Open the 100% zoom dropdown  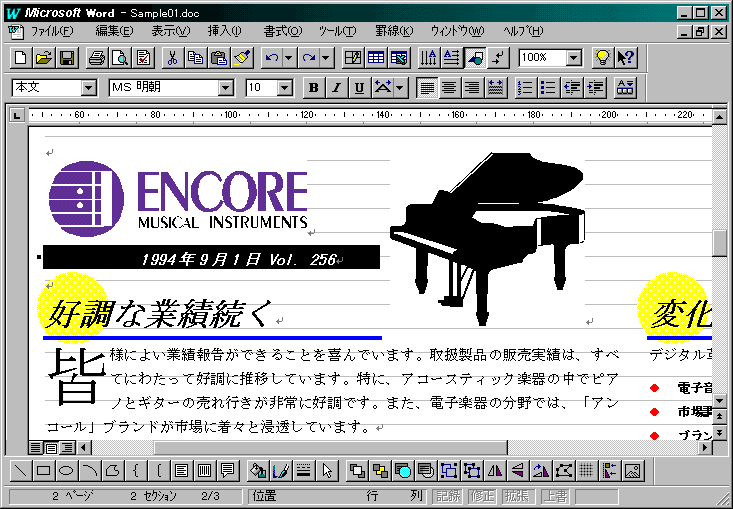click(x=574, y=58)
